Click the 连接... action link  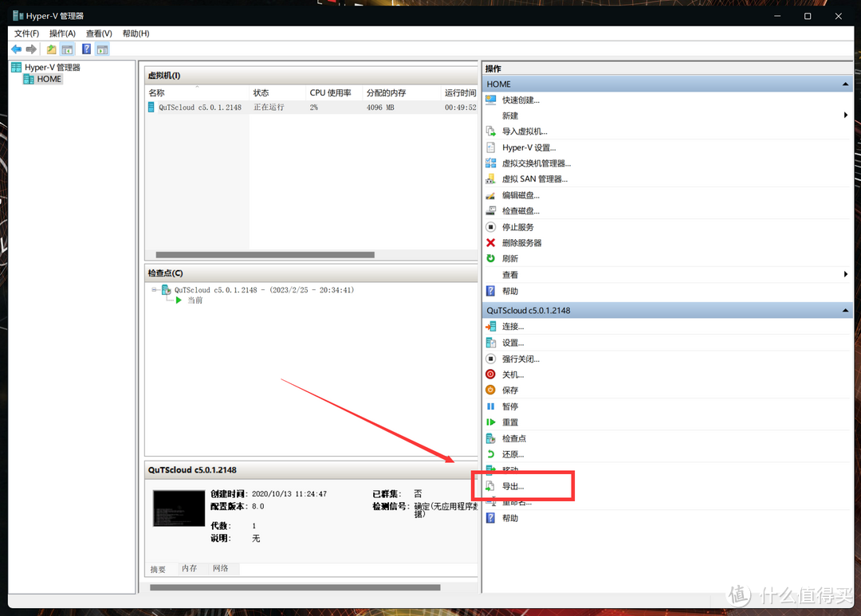[513, 327]
